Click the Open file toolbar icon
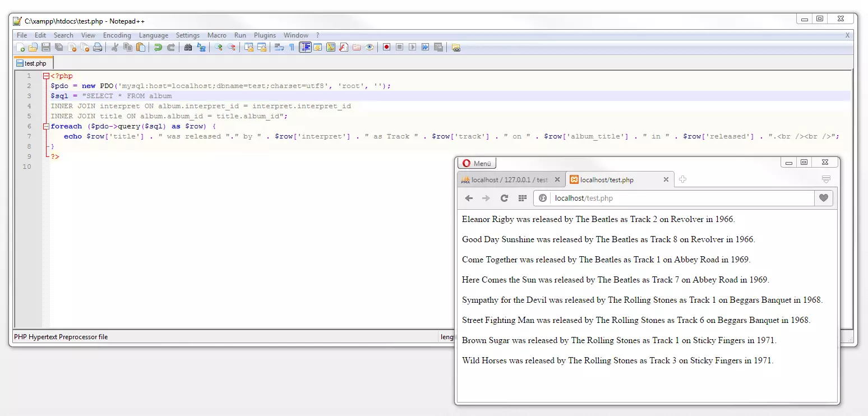This screenshot has height=416, width=868. click(x=33, y=48)
